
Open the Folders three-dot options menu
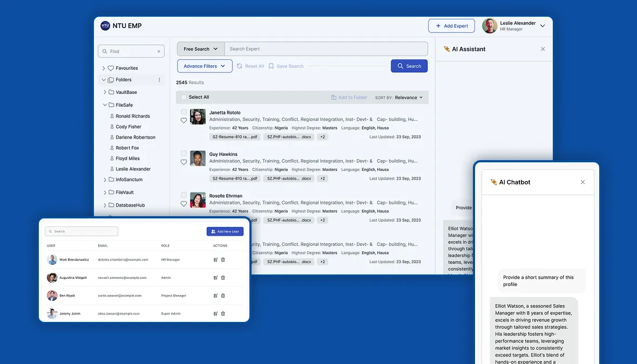pos(159,80)
